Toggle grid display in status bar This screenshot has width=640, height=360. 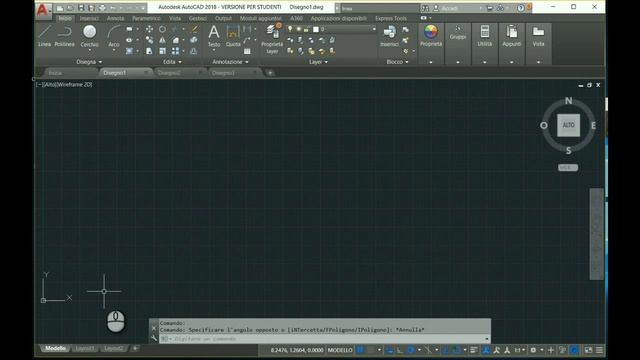click(360, 350)
